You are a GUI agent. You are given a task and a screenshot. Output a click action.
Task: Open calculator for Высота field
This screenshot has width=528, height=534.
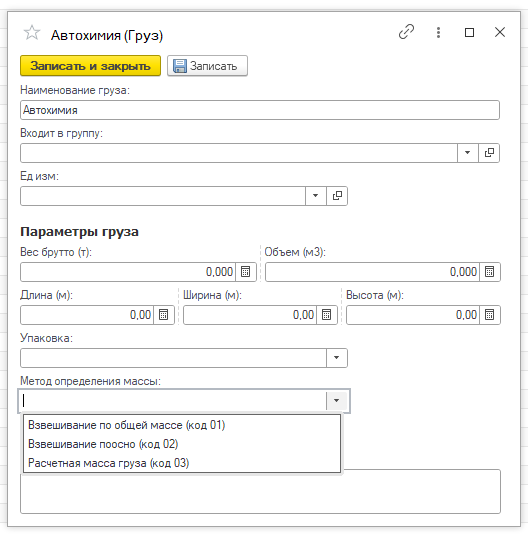490,315
